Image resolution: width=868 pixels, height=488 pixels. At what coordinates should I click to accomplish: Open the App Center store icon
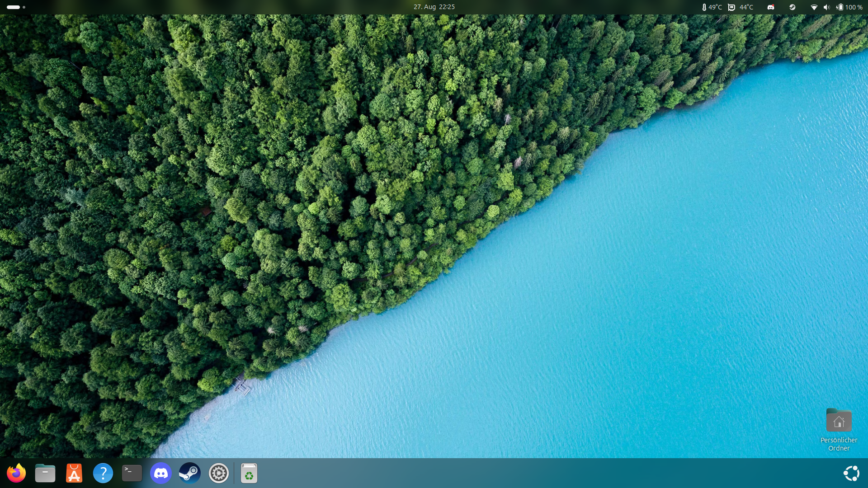74,473
